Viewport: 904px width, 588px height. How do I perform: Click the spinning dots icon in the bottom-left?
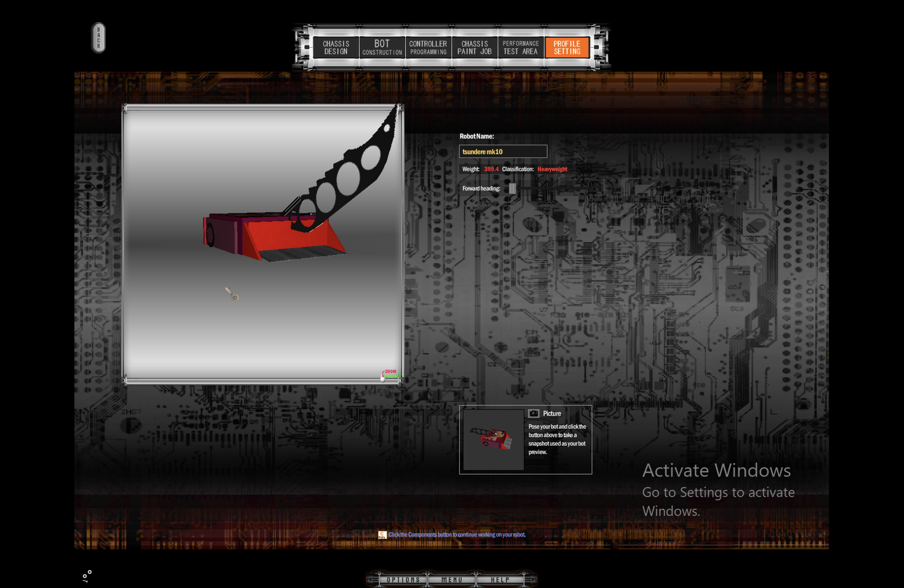coord(87,576)
